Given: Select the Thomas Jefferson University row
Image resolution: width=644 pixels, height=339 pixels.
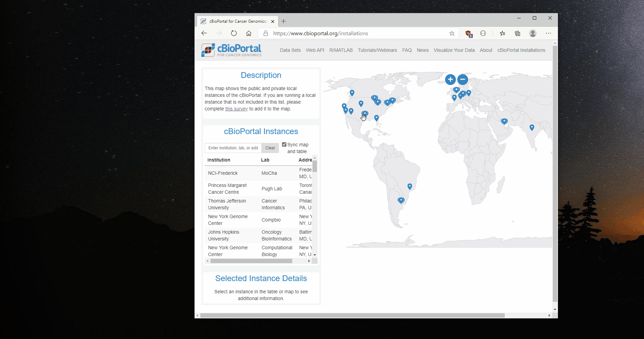Looking at the screenshot, I should [258, 204].
